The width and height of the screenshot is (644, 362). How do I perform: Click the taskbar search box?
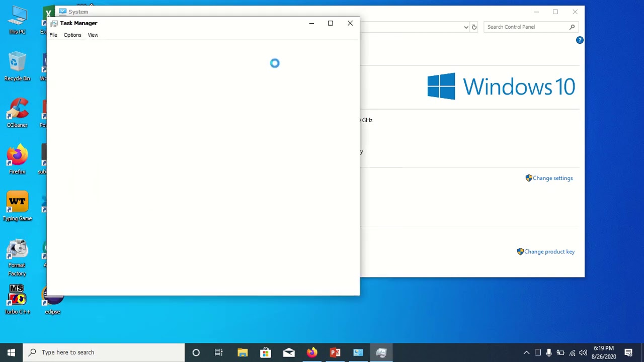105,352
